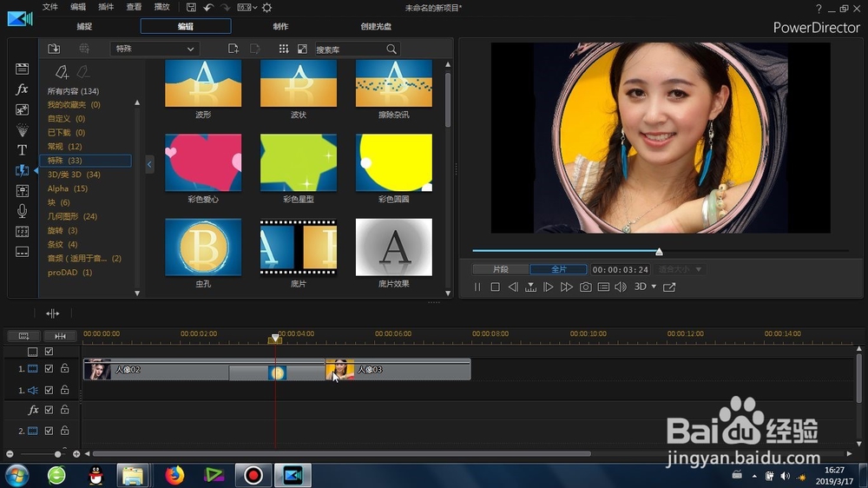Viewport: 868px width, 488px height.
Task: Toggle fx track enable checkbox
Action: tap(49, 410)
